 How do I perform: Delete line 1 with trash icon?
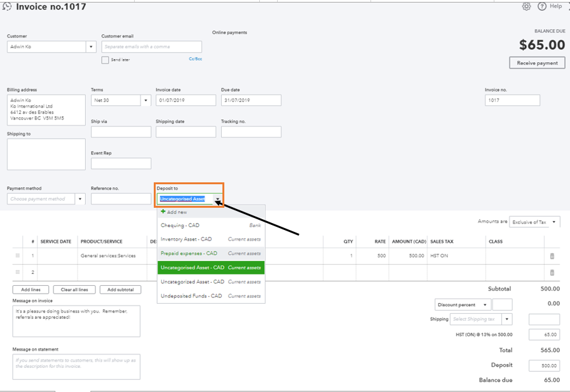(552, 255)
